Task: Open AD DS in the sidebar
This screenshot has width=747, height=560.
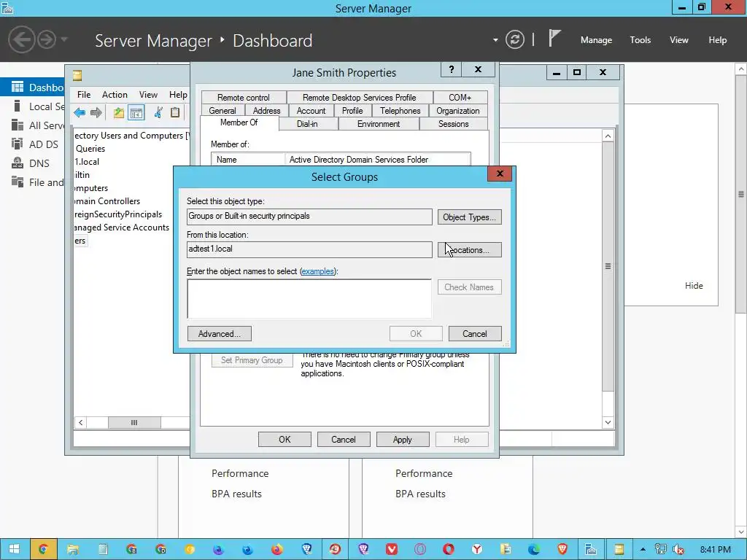Action: 43,144
